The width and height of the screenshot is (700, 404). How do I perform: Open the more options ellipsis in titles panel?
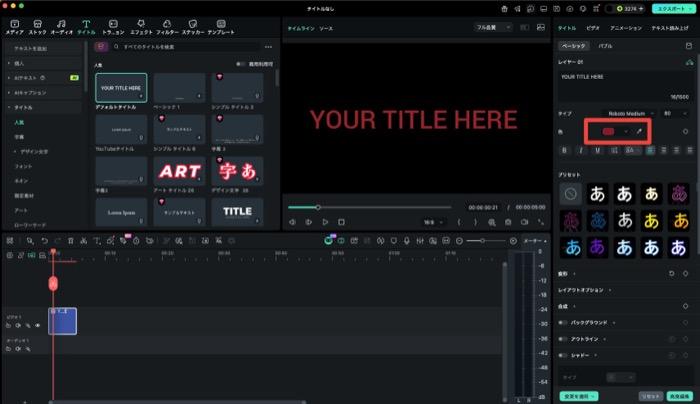coord(268,46)
